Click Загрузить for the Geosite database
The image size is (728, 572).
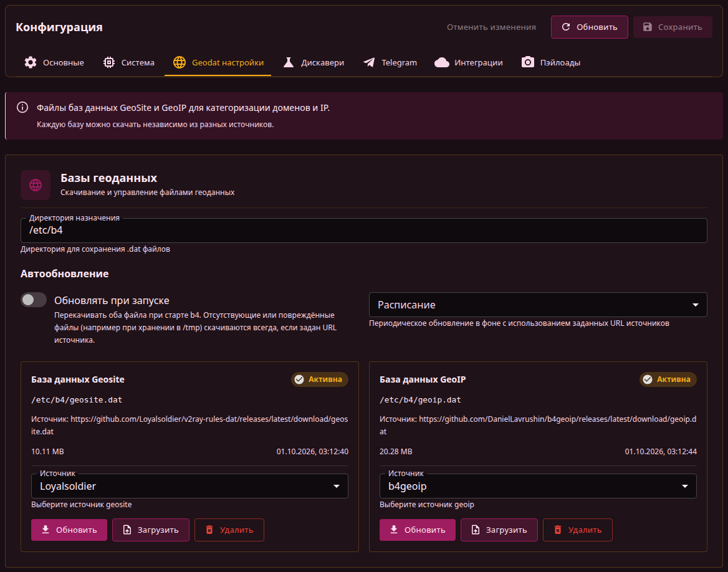[151, 530]
